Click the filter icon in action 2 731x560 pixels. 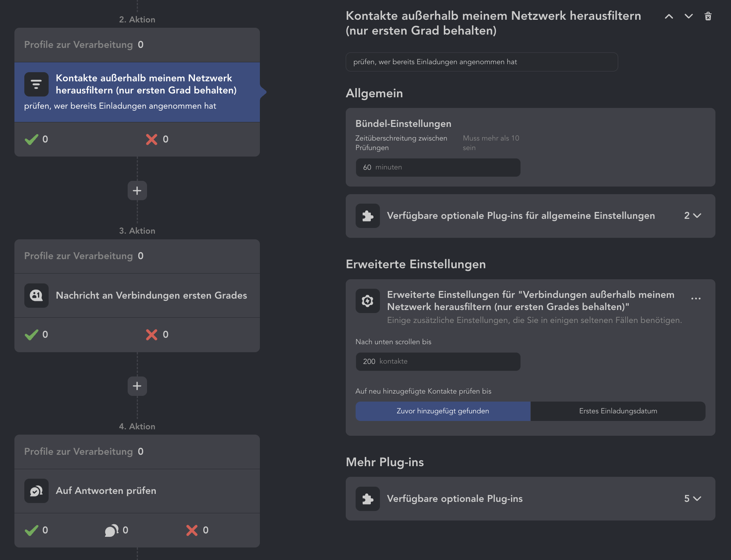pos(36,84)
